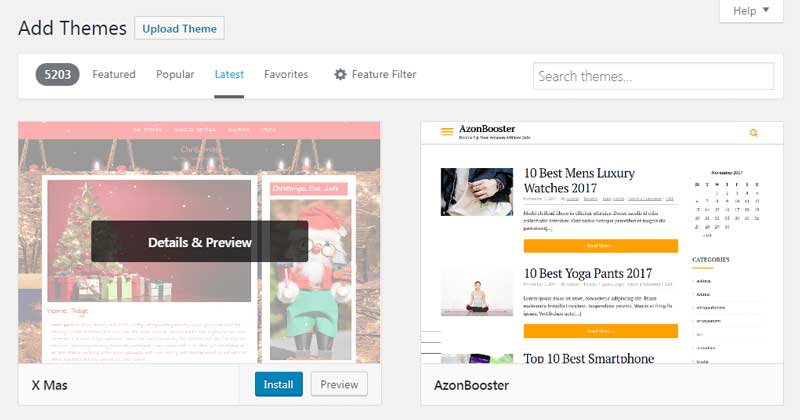The width and height of the screenshot is (800, 420).
Task: Open the Favorites tab
Action: click(286, 75)
